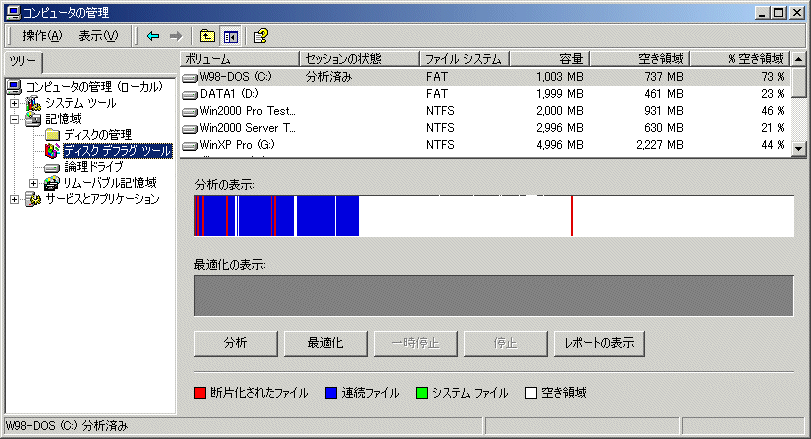Expand the リムーバブル記憶域 node
The width and height of the screenshot is (811, 439).
[x=34, y=183]
